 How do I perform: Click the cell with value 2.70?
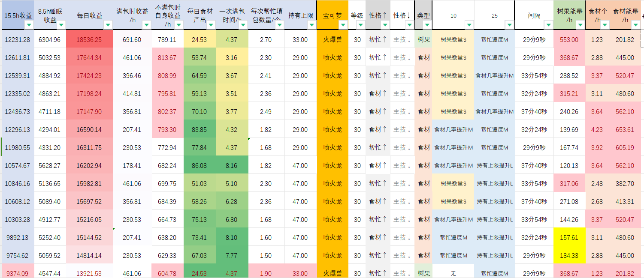pos(266,39)
